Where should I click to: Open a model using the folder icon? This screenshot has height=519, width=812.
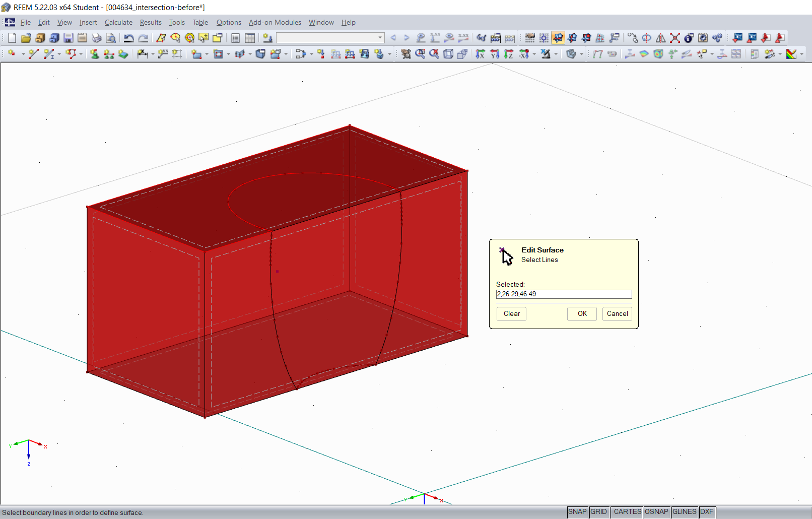pyautogui.click(x=26, y=38)
